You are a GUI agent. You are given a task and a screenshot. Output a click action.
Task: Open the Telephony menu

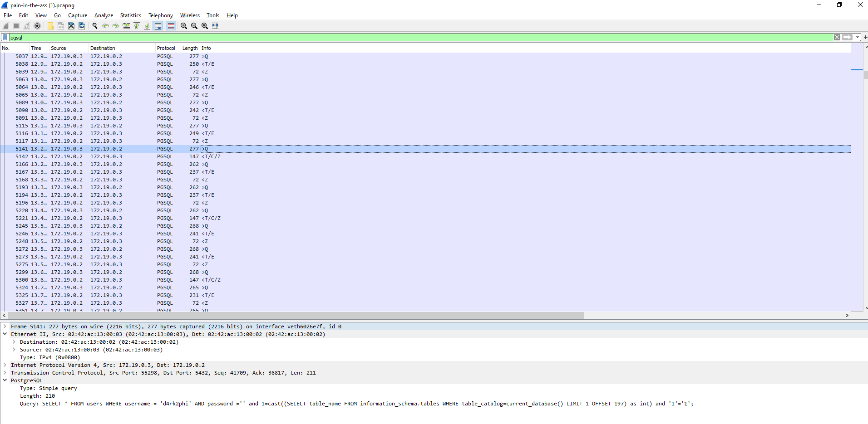click(x=161, y=15)
